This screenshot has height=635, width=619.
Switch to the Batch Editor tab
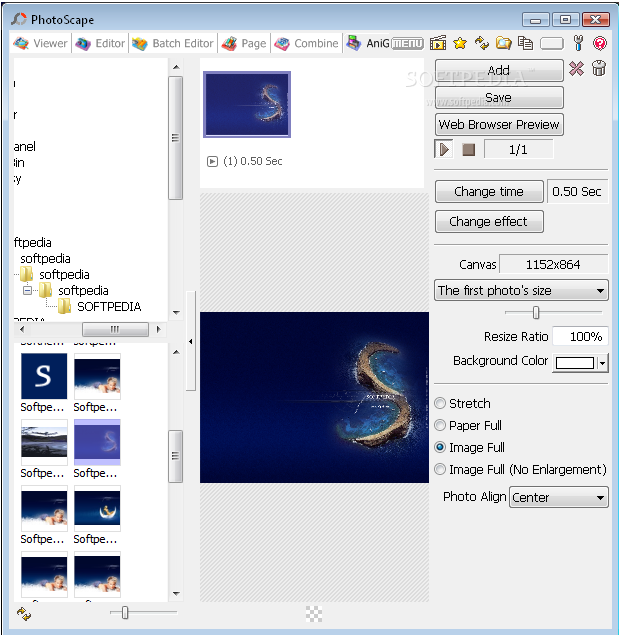coord(173,43)
